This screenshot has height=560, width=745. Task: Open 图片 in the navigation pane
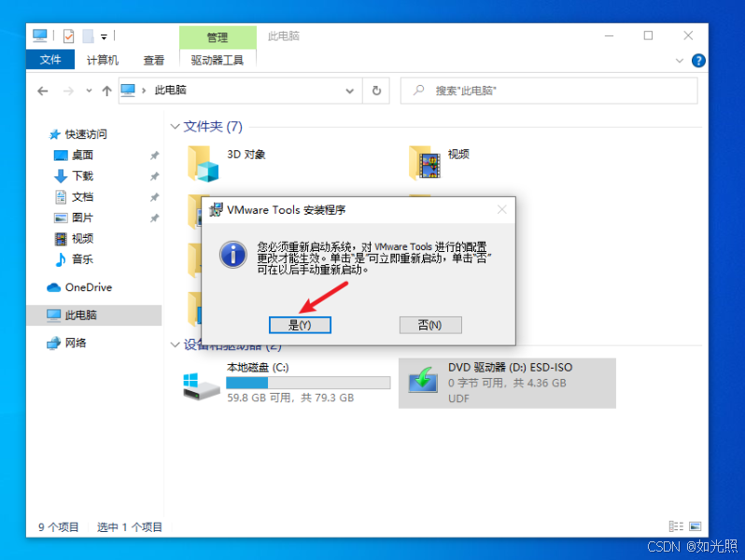(82, 218)
